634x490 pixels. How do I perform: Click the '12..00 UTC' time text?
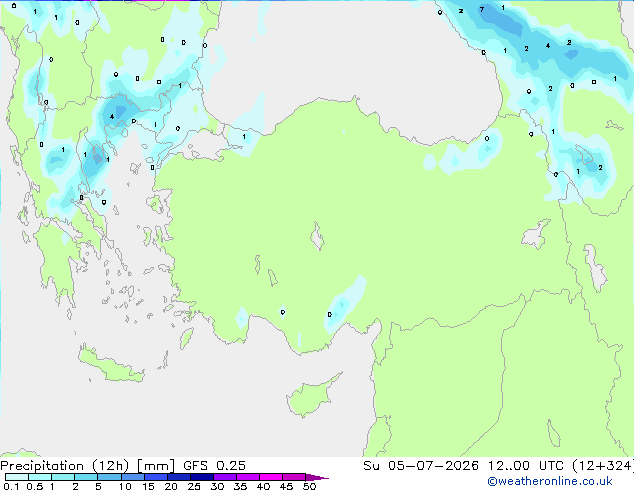pyautogui.click(x=525, y=466)
